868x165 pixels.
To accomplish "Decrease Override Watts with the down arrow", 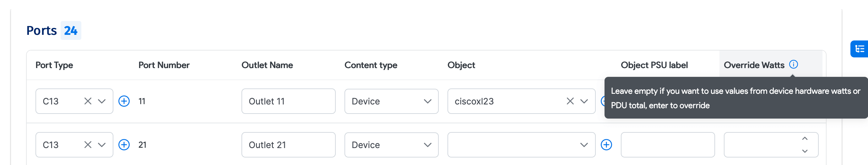I will coord(805,151).
